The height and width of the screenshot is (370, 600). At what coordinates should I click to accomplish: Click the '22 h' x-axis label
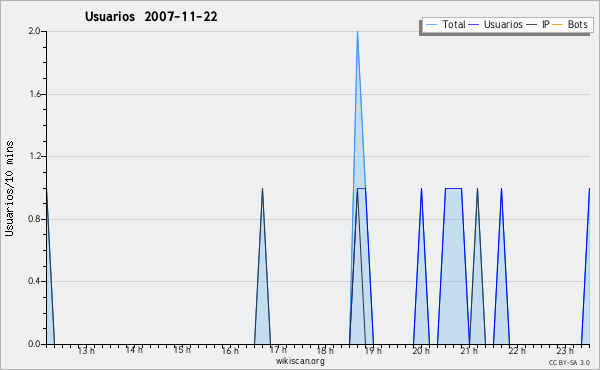click(517, 350)
